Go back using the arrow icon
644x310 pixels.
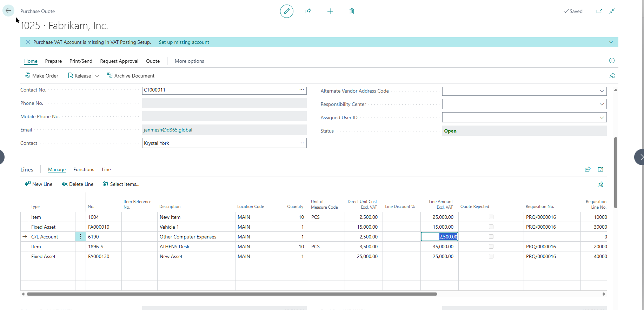pos(8,11)
